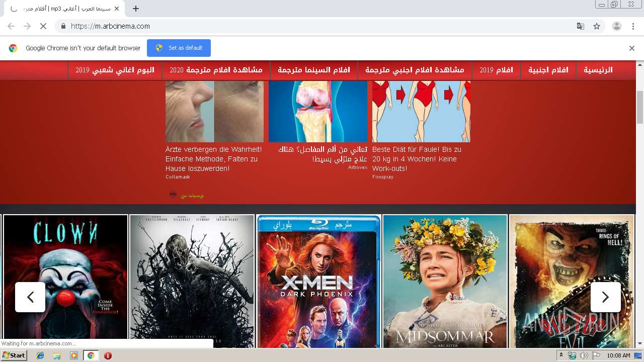The width and height of the screenshot is (644, 362).
Task: Launch Internet Explorer from taskbar
Action: (x=40, y=355)
